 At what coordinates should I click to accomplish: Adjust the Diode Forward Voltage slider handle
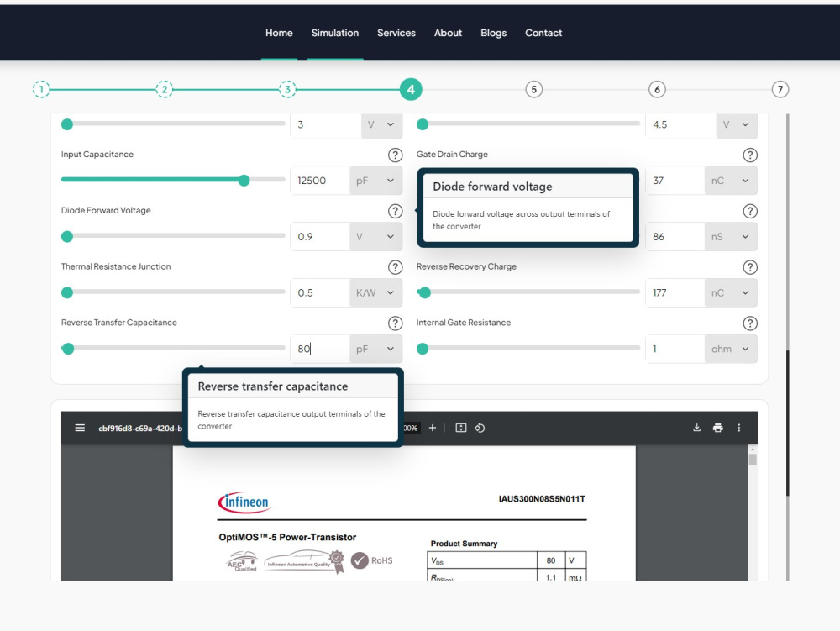pyautogui.click(x=67, y=237)
